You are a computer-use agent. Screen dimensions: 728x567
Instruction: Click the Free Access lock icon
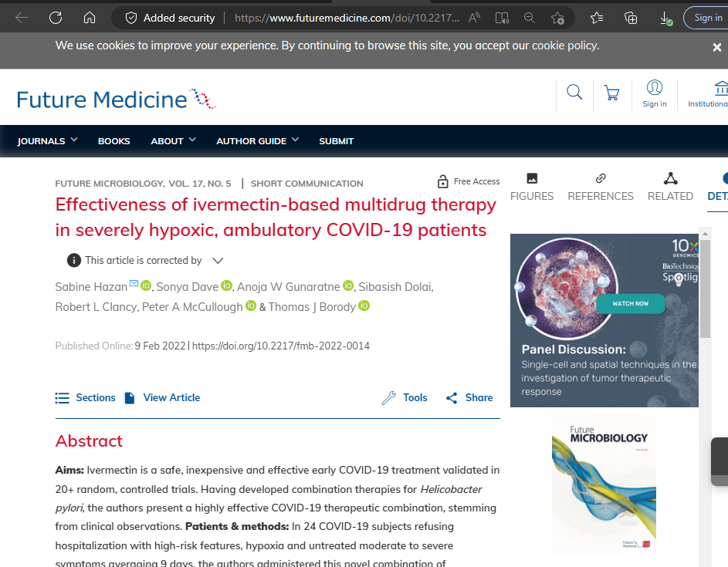(443, 181)
